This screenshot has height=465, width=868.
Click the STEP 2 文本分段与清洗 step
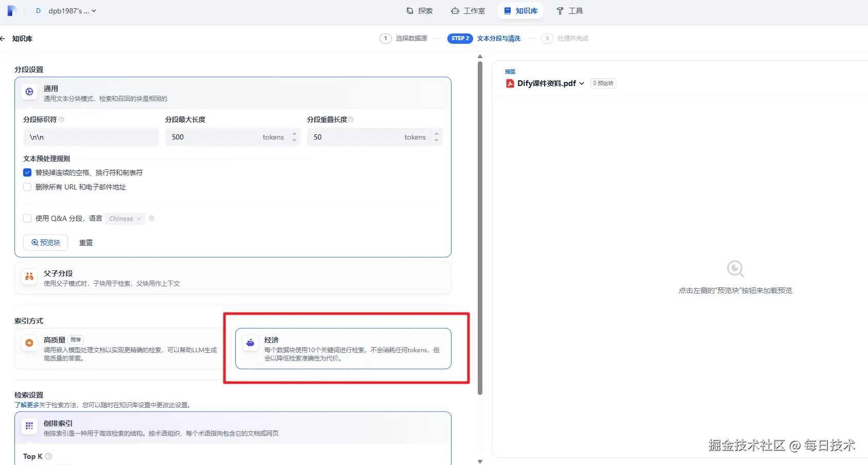point(484,39)
